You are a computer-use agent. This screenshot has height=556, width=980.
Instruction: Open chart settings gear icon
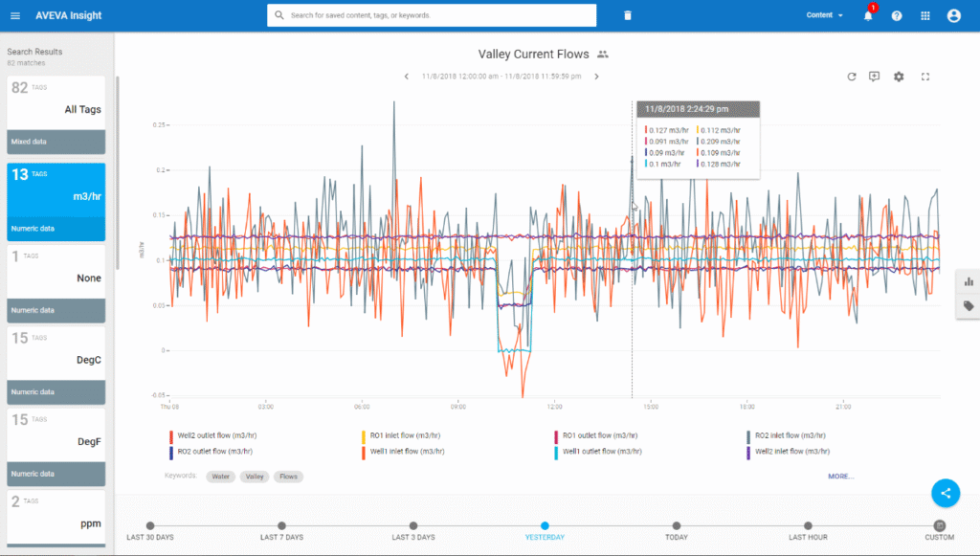pos(899,77)
